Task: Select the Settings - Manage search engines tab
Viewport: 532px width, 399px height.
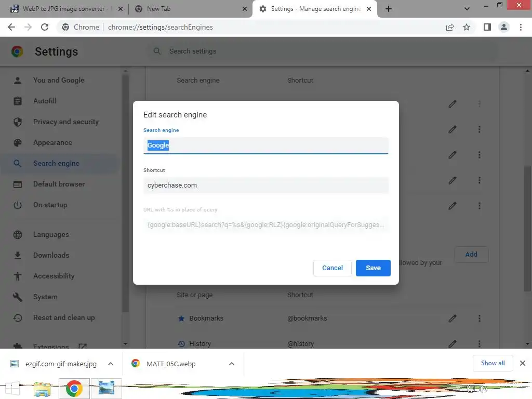Action: click(315, 9)
